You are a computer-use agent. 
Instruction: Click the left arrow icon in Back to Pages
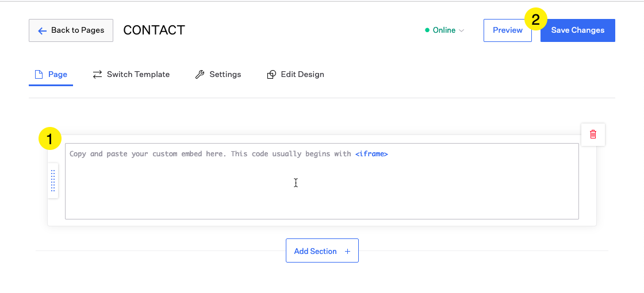pyautogui.click(x=43, y=31)
